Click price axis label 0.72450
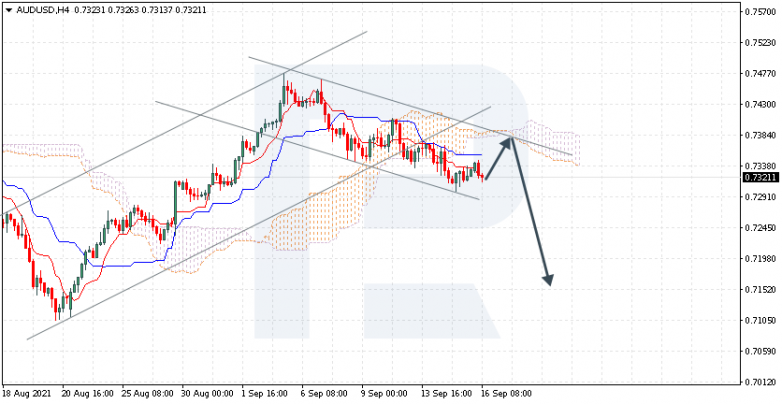782x404 pixels. (x=761, y=228)
